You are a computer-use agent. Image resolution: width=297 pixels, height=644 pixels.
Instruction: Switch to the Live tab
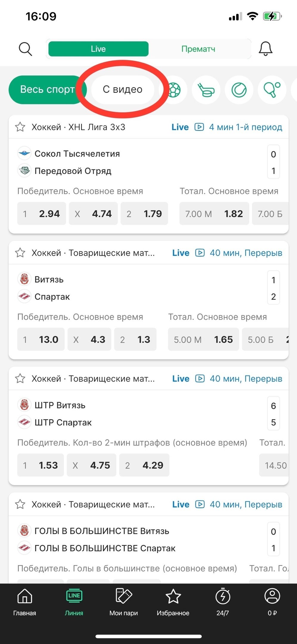click(x=98, y=49)
